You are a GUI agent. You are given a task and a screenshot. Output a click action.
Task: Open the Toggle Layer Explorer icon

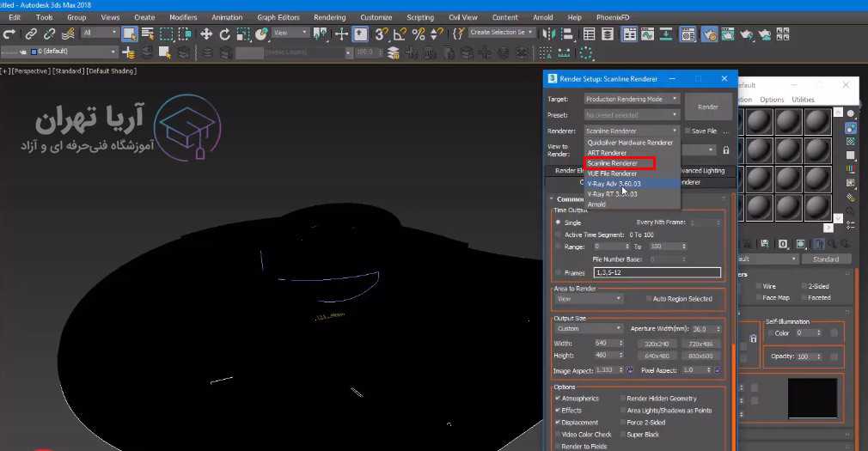point(608,34)
